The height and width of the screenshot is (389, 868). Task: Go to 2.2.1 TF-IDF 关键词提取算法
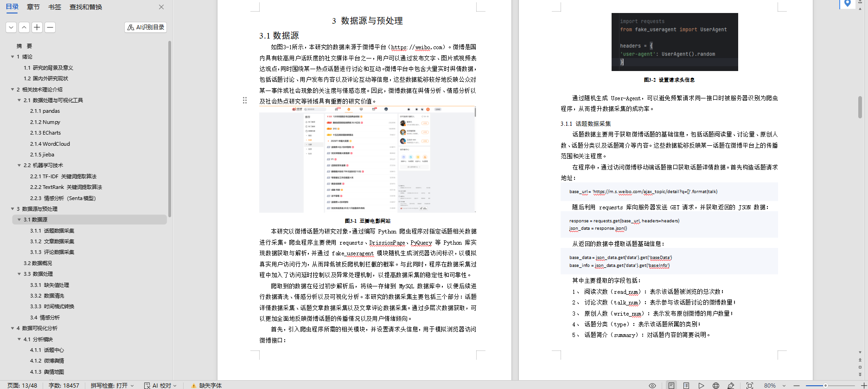coord(63,176)
